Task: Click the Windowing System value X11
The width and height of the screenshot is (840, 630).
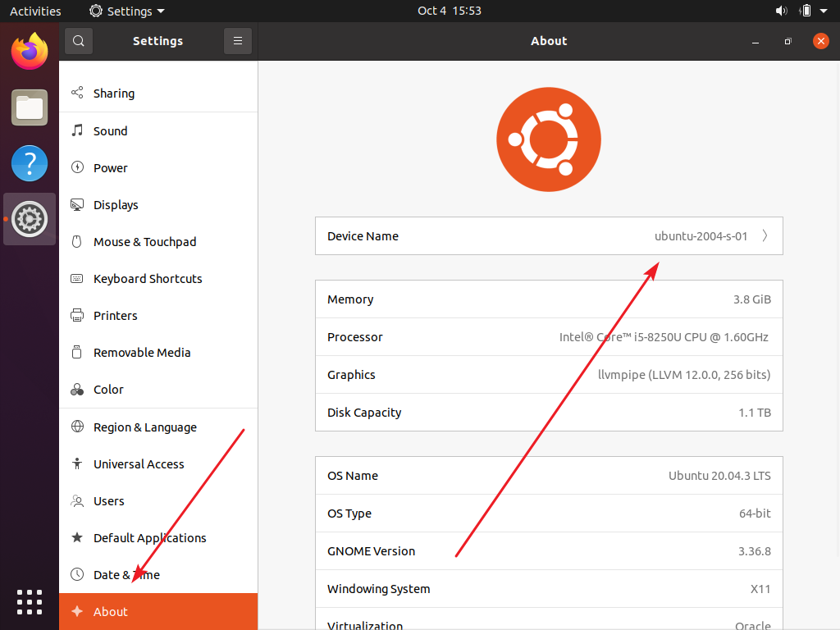Action: point(760,589)
